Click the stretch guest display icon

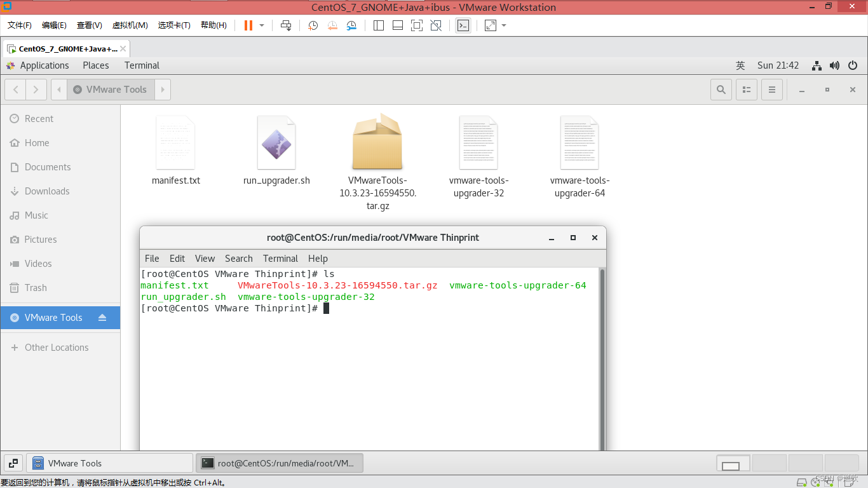point(491,25)
